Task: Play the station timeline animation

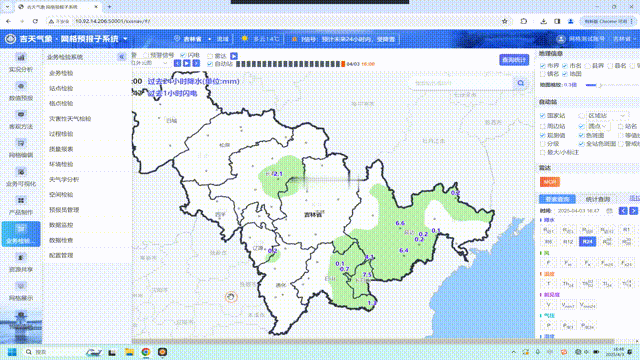Action: 187,63
